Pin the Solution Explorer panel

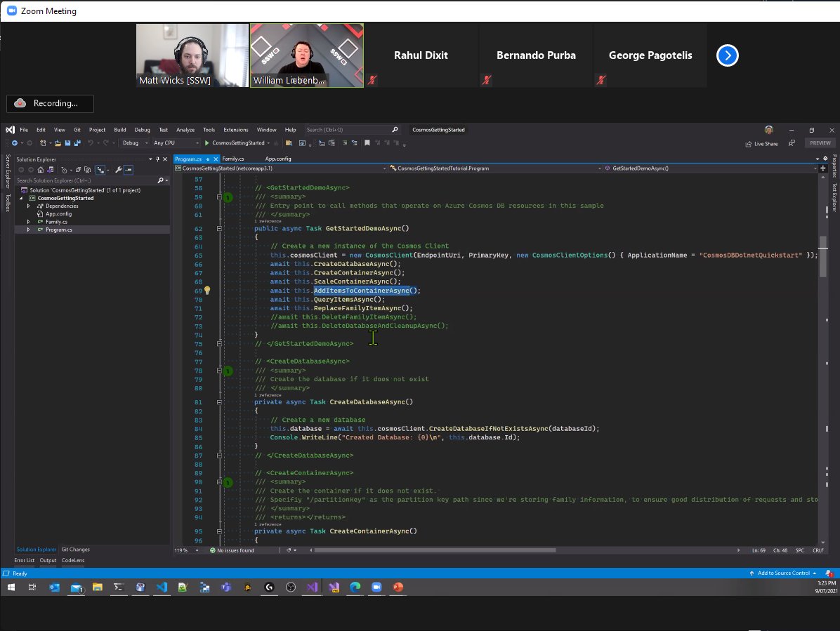pos(158,159)
